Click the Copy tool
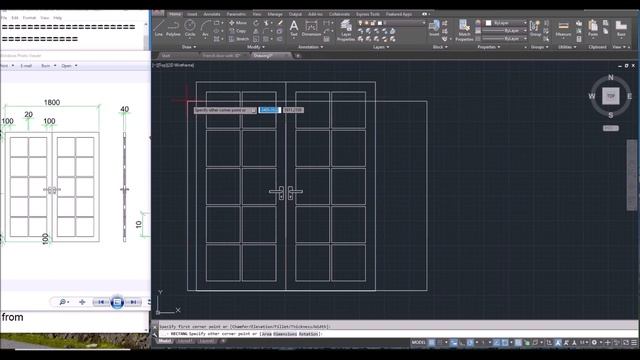 [x=238, y=31]
